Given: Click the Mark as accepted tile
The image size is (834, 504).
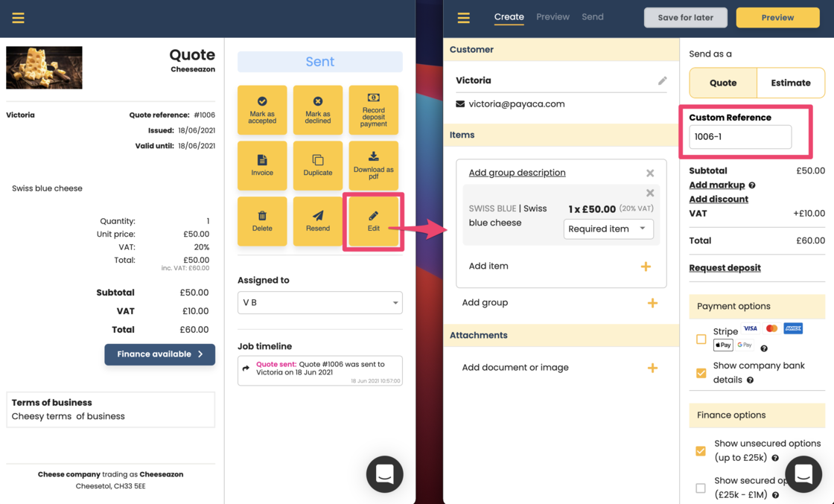Looking at the screenshot, I should (262, 110).
